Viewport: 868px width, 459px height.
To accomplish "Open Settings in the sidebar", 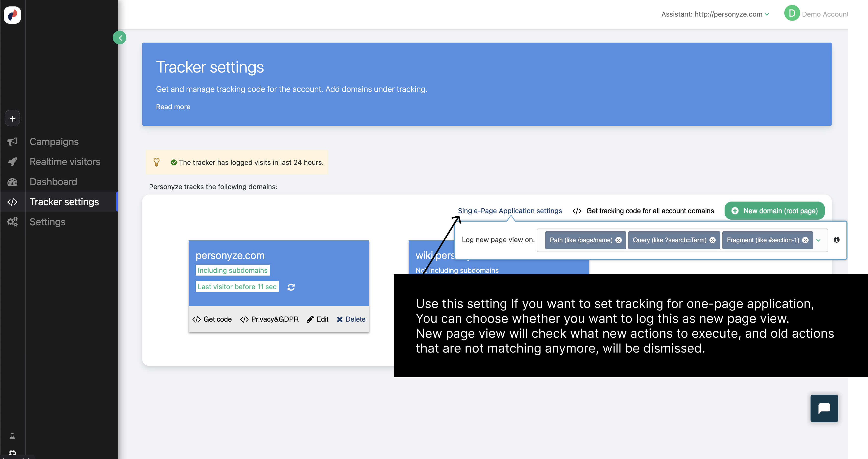I will pyautogui.click(x=48, y=222).
